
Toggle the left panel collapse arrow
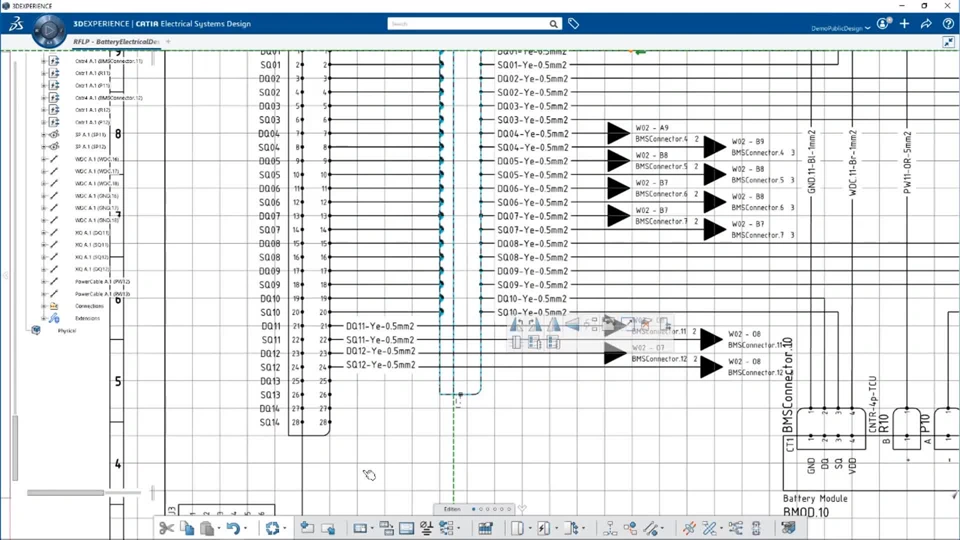pyautogui.click(x=5, y=276)
